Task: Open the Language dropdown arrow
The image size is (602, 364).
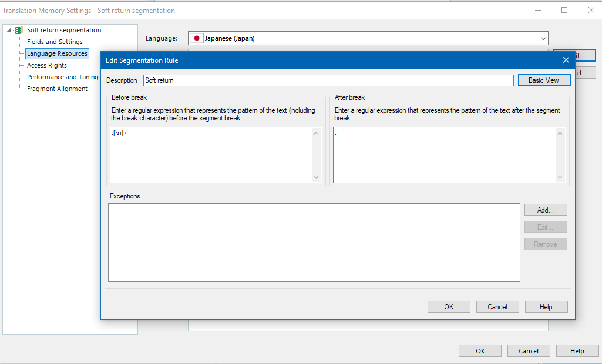Action: pos(543,38)
